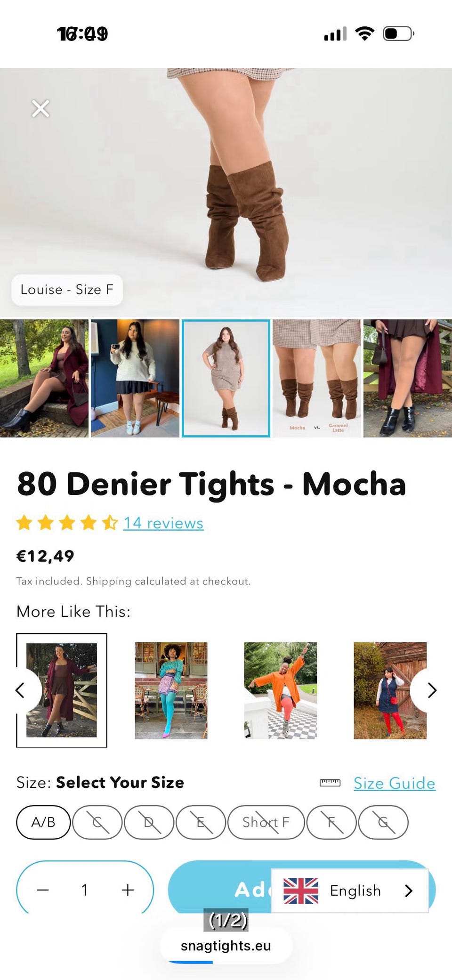Open the red tights related product
Image resolution: width=452 pixels, height=980 pixels.
point(390,690)
